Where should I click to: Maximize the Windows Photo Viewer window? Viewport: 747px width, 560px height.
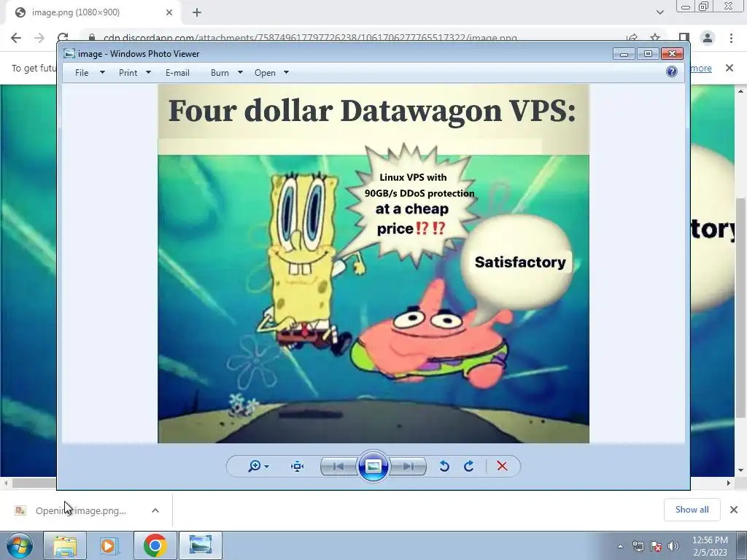point(648,53)
